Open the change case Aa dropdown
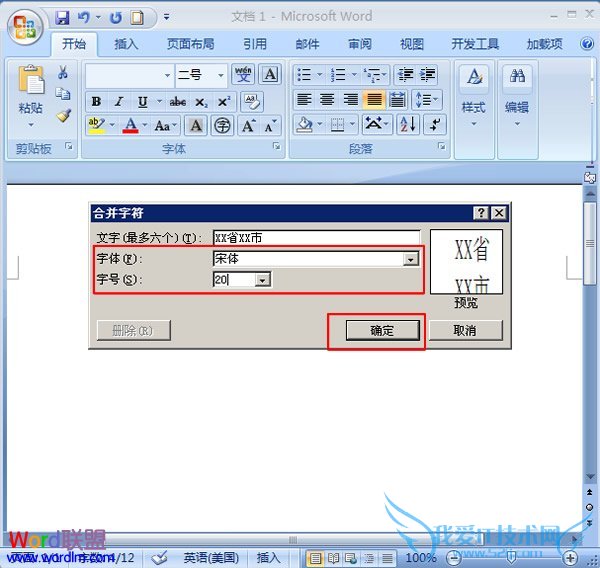The image size is (600, 568). point(166,126)
